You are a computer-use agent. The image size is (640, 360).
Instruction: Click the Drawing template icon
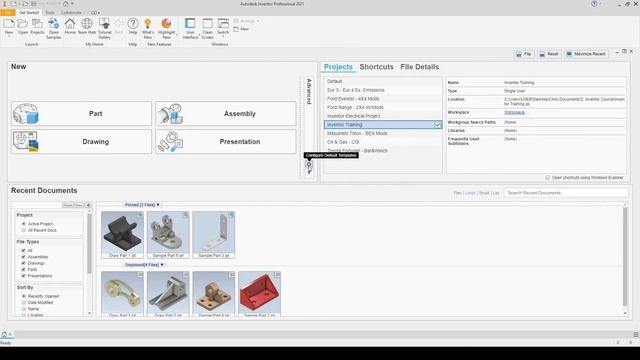click(x=25, y=142)
